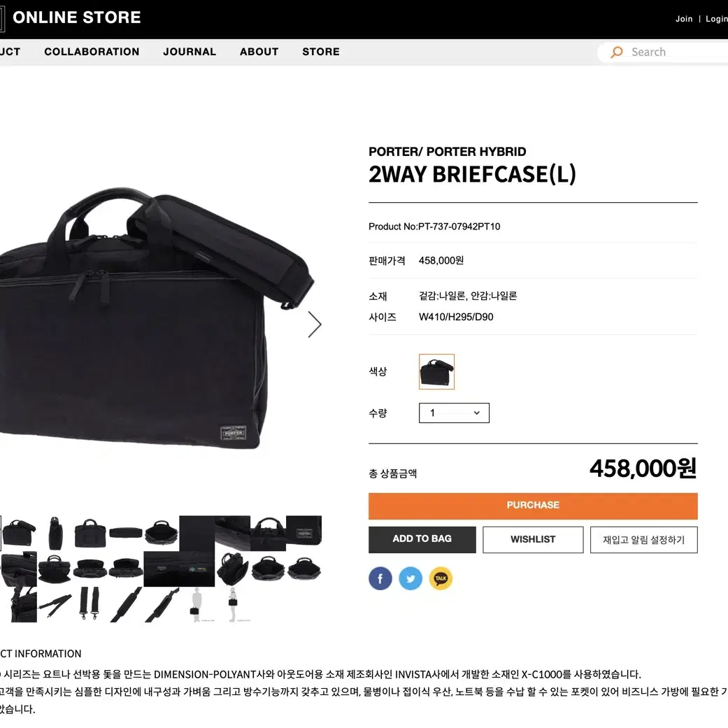Save item using WISHLIST button
The image size is (728, 728).
pyautogui.click(x=533, y=539)
